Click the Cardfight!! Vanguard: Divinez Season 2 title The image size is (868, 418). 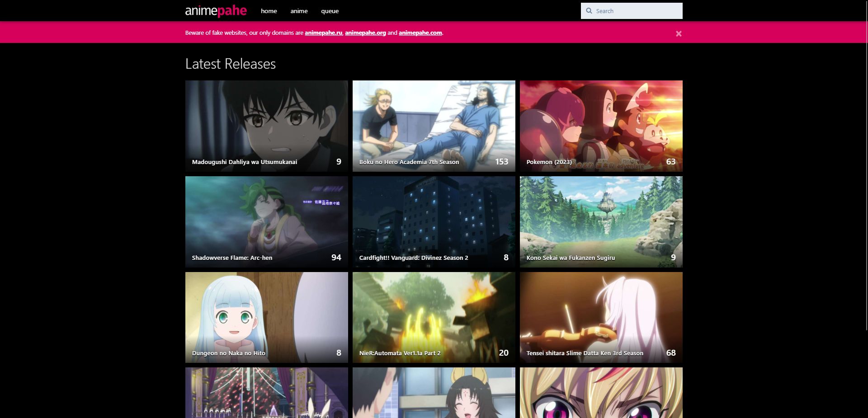414,258
